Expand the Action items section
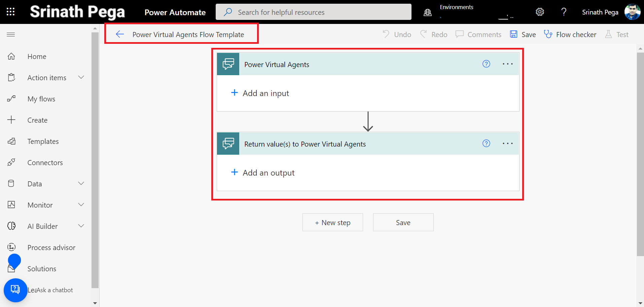 (x=81, y=78)
